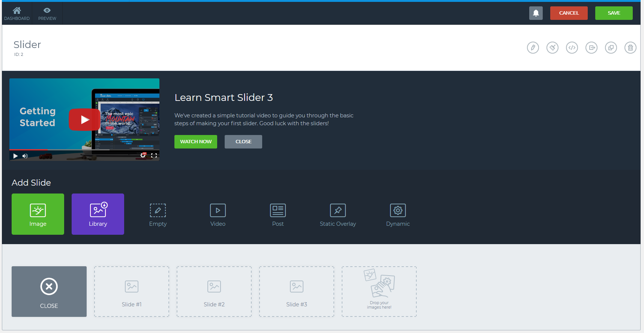Viewport: 644px width, 333px height.
Task: Open notifications bell icon
Action: (x=536, y=13)
